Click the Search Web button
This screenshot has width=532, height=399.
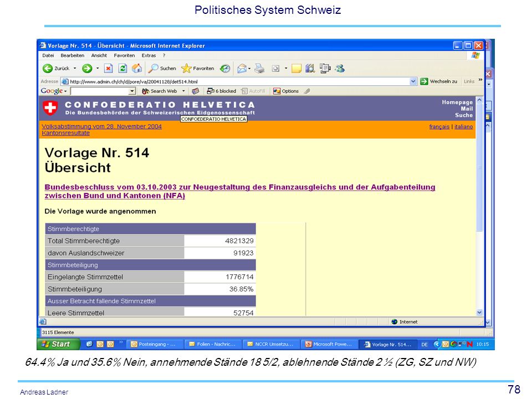tap(160, 91)
